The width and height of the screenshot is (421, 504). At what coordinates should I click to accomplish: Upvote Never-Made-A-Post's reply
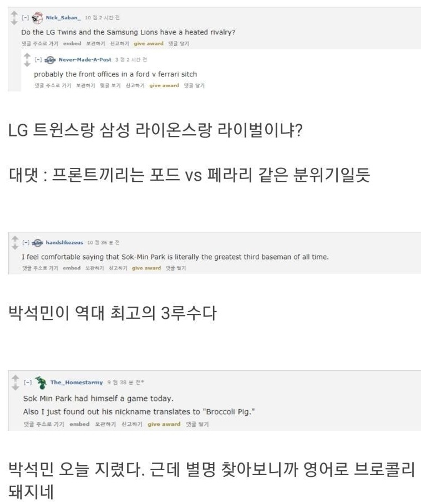click(x=27, y=56)
